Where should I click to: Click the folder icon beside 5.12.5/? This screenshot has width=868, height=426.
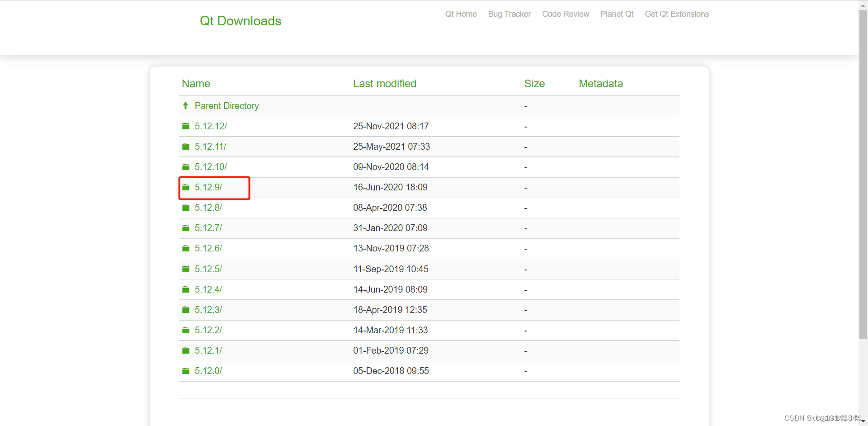click(186, 269)
